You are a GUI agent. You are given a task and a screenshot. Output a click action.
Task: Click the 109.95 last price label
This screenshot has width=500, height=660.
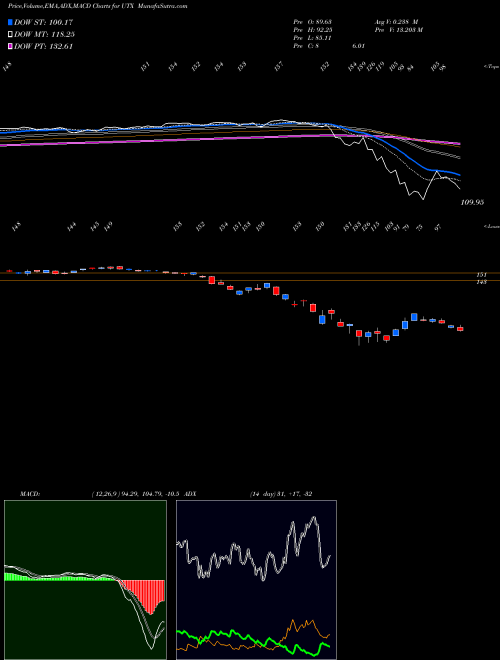(473, 202)
